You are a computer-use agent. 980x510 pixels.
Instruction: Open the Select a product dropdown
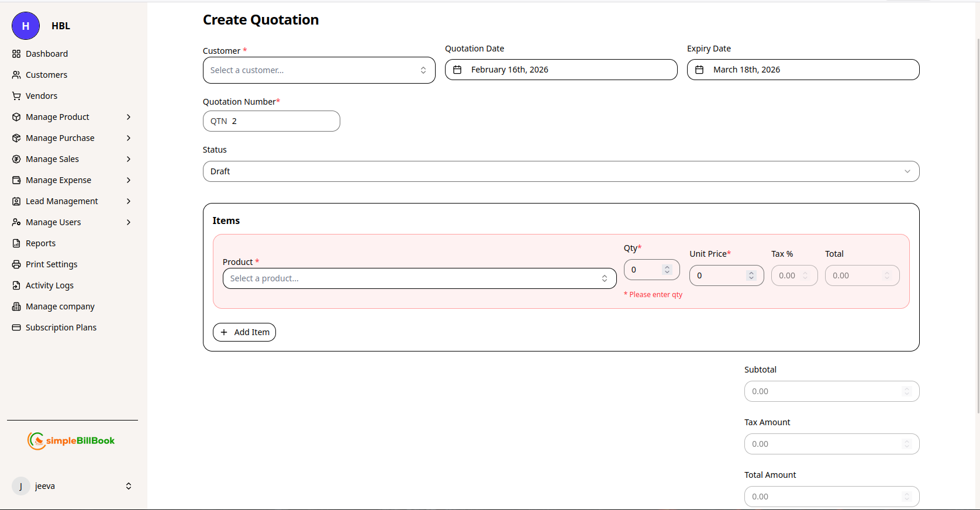419,278
